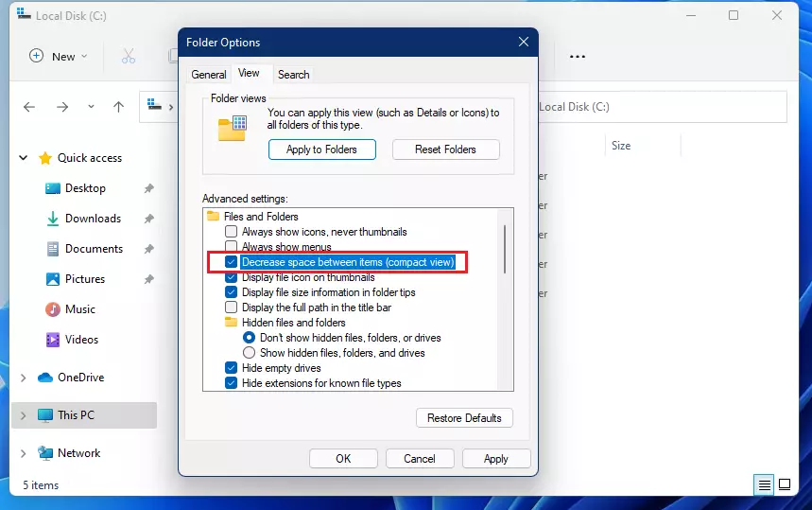
Task: Click the This PC monitor icon
Action: click(x=45, y=415)
